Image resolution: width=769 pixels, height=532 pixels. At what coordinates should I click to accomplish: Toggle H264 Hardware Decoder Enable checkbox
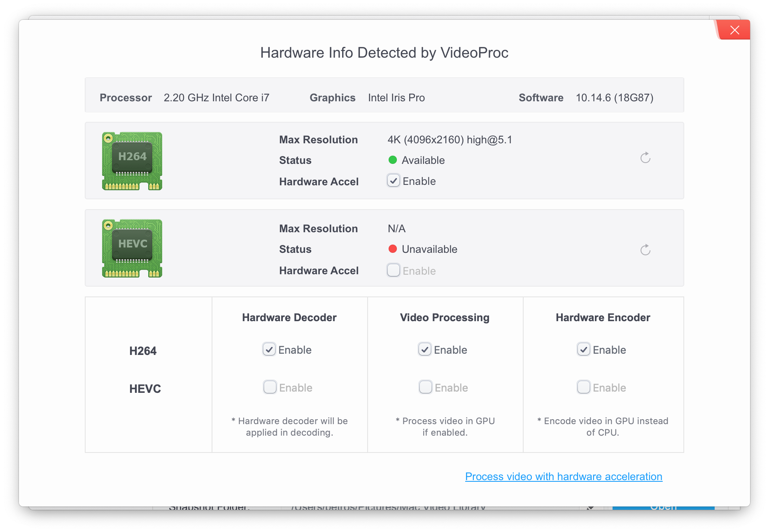point(269,350)
